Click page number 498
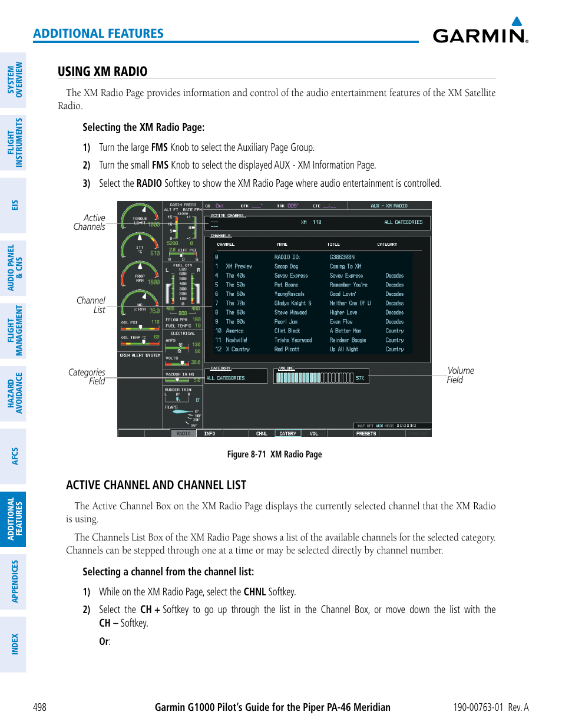Viewport: 562px width, 728px height. click(x=39, y=707)
